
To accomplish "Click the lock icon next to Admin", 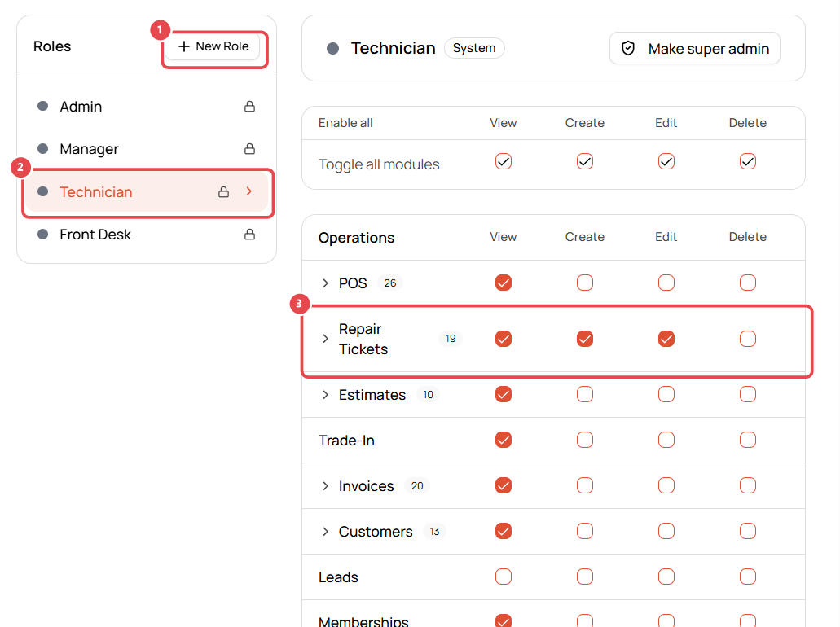I will tap(249, 107).
